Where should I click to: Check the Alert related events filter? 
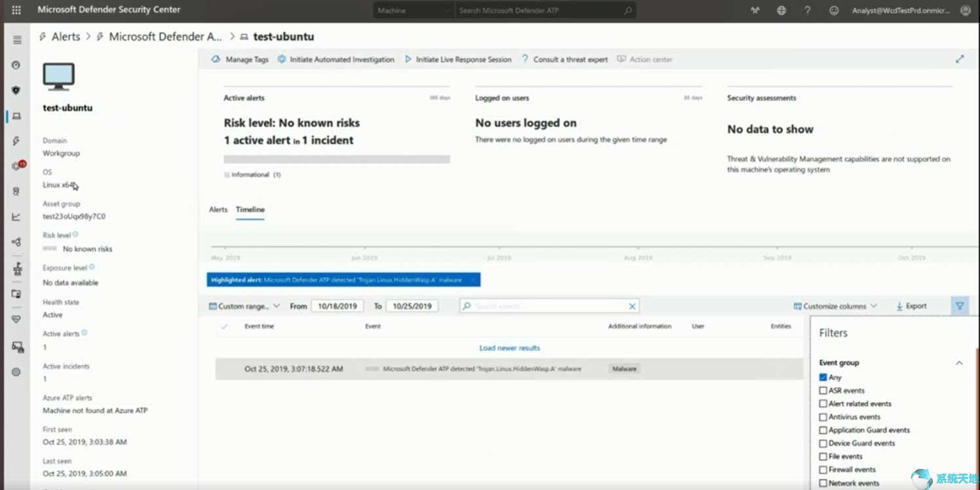click(823, 404)
